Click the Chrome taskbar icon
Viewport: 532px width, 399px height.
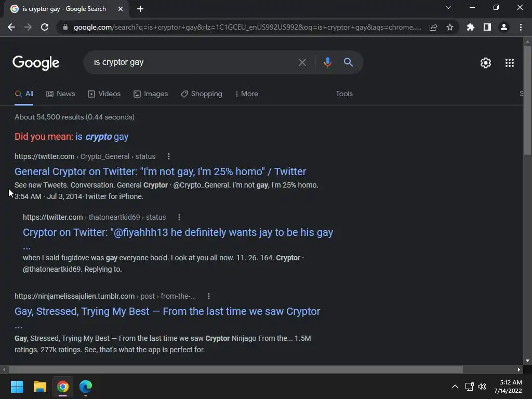(x=63, y=387)
